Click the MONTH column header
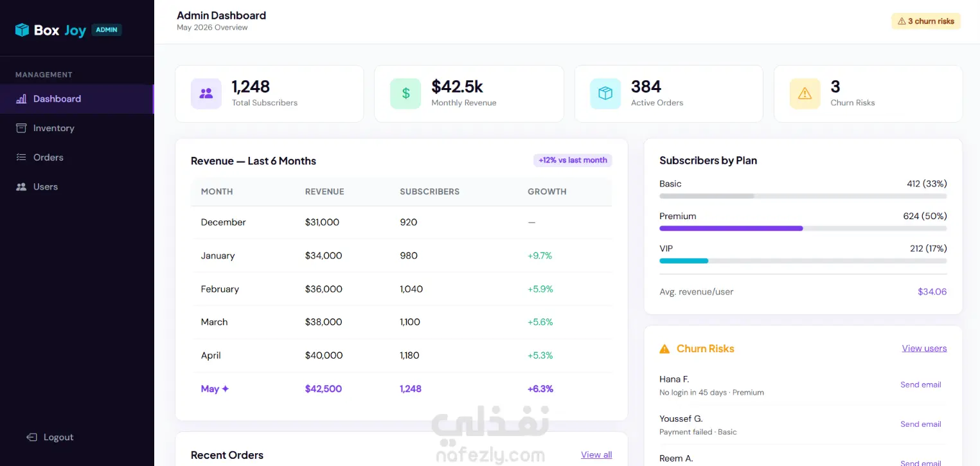980x466 pixels. click(x=217, y=192)
